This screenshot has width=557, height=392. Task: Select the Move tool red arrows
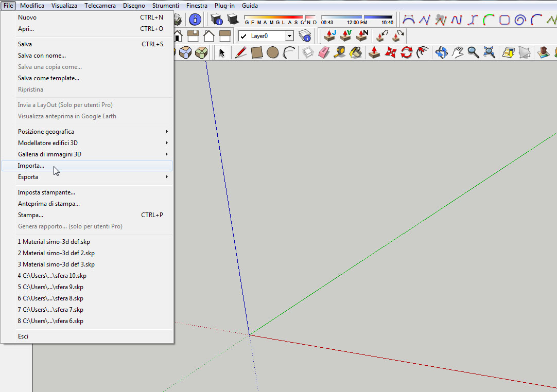coord(390,52)
